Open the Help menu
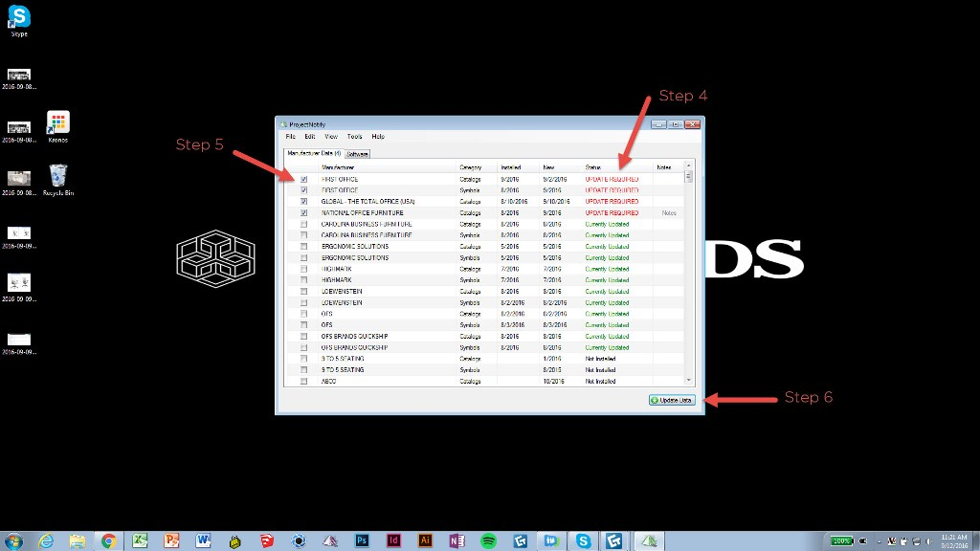980x551 pixels. click(x=378, y=136)
